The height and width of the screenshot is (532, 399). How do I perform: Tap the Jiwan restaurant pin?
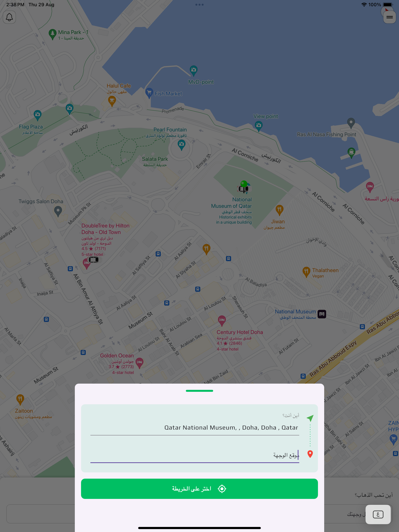(279, 210)
